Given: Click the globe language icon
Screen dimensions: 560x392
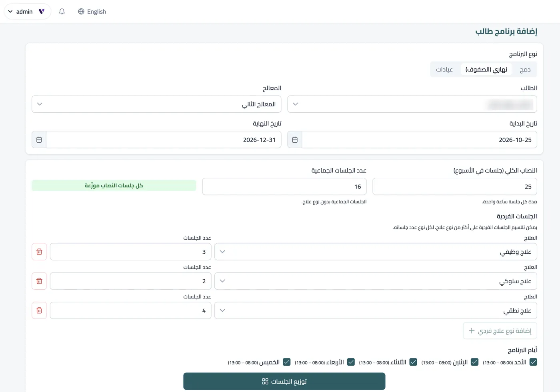Looking at the screenshot, I should click(81, 12).
